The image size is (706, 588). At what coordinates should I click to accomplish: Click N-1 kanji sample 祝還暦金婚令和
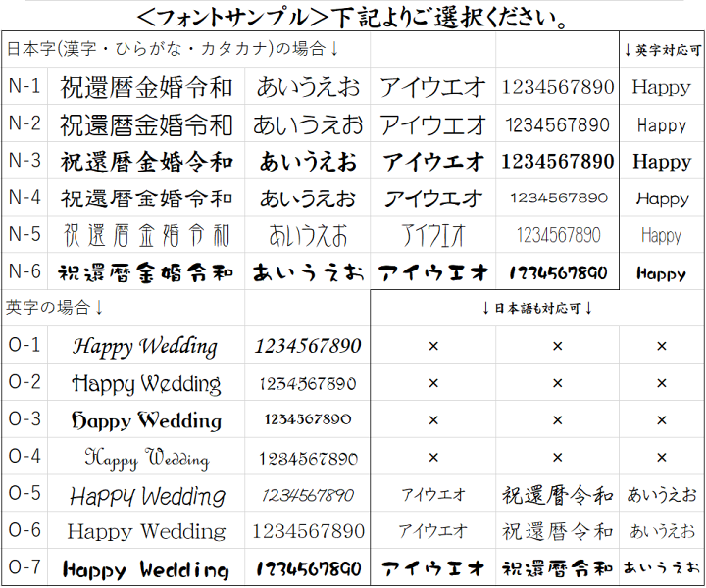(146, 87)
